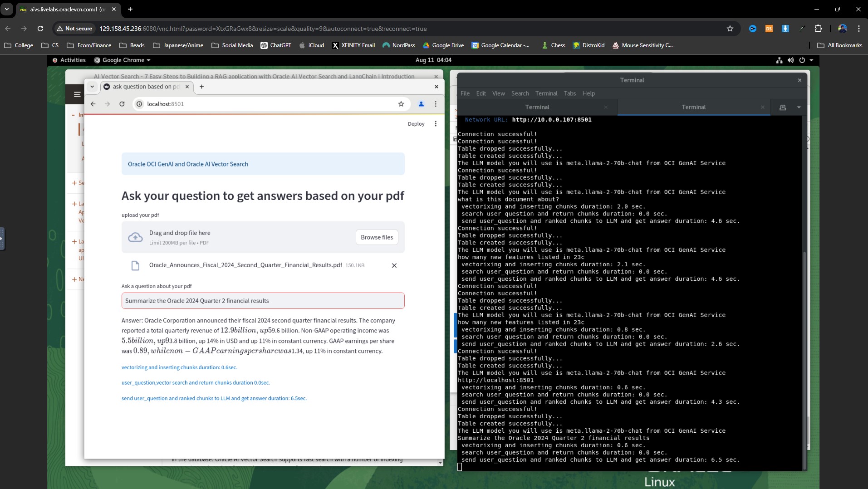Reload the outer Chrome VNC page
The width and height of the screenshot is (868, 489).
(40, 29)
